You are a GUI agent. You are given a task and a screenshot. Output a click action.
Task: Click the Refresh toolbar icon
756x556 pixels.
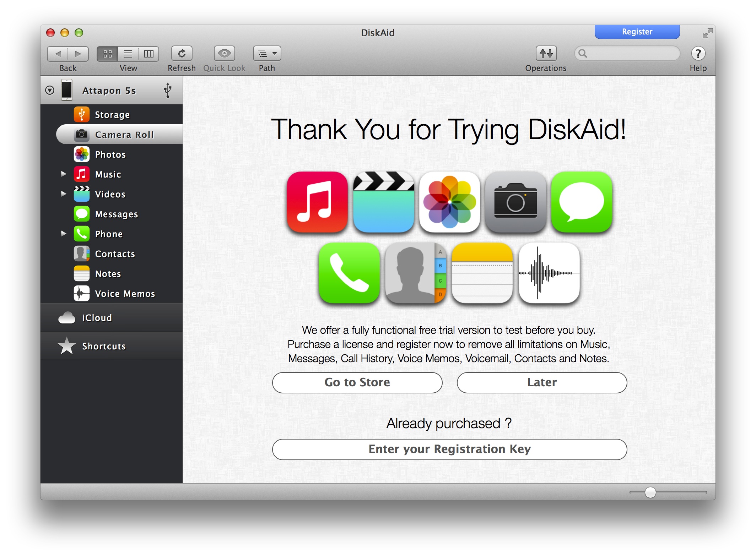point(182,54)
